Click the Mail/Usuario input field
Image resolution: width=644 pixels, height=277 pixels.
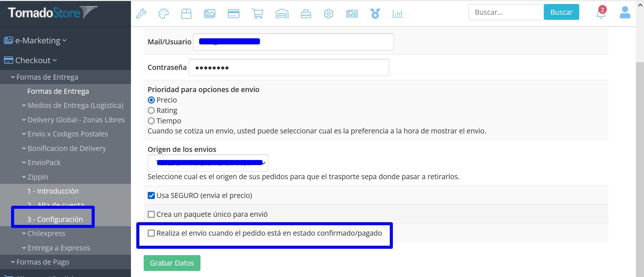click(293, 42)
